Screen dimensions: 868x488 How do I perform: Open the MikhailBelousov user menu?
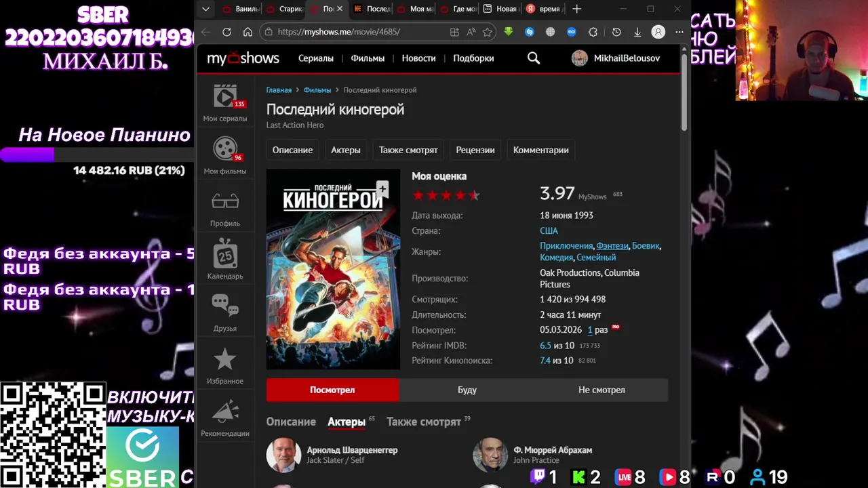click(x=616, y=58)
